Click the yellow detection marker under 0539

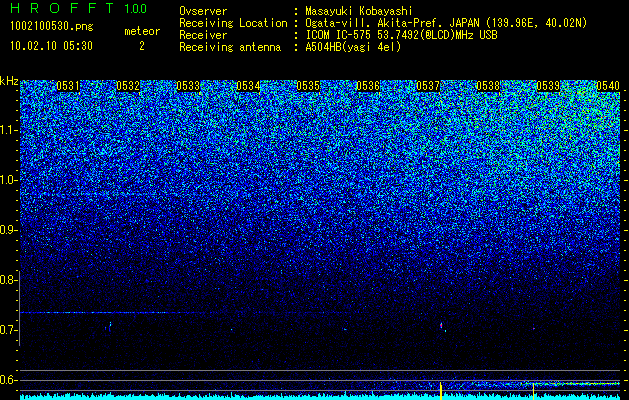pyautogui.click(x=534, y=392)
